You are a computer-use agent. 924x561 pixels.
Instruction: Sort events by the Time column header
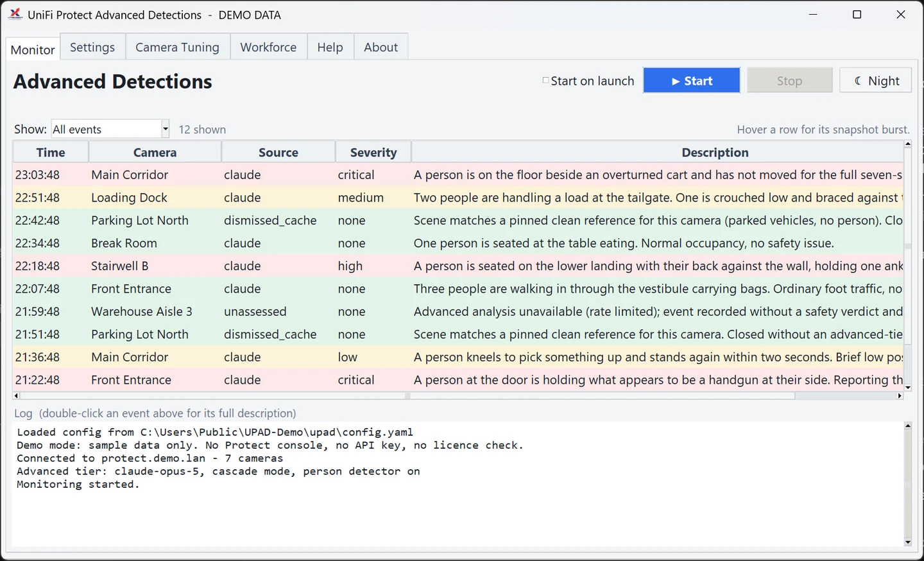coord(51,152)
